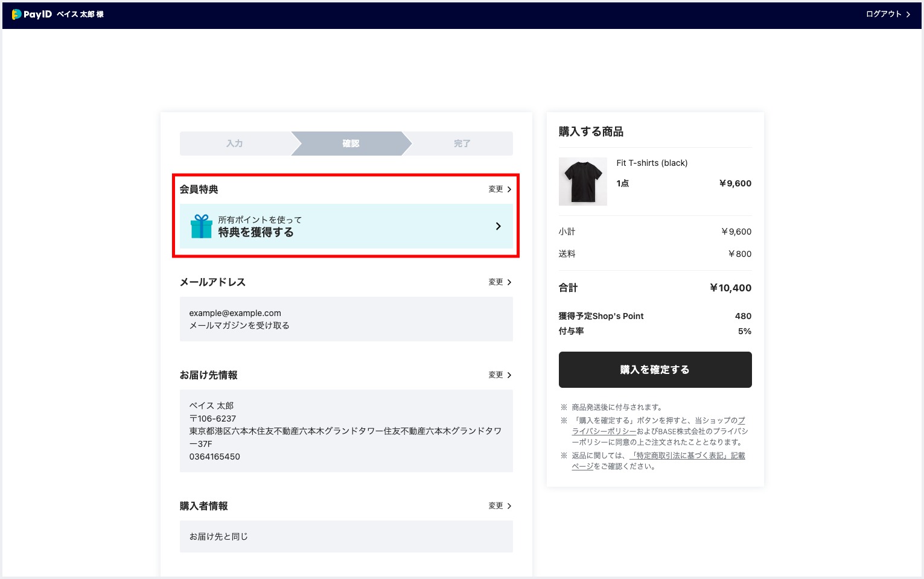Select the 完了 step tab
Image resolution: width=924 pixels, height=579 pixels.
point(462,144)
